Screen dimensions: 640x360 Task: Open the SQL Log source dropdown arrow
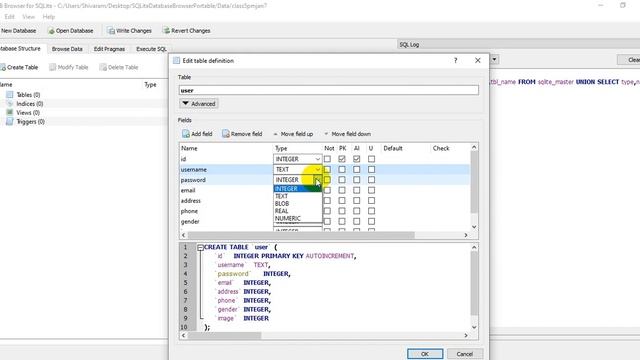pos(494,60)
